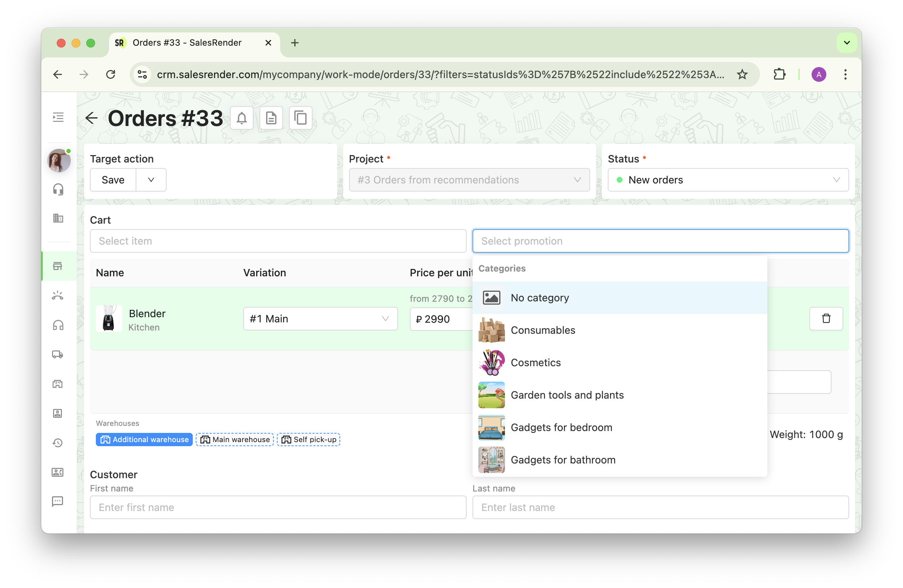Click browser back arrow
The image size is (903, 588).
[x=57, y=74]
